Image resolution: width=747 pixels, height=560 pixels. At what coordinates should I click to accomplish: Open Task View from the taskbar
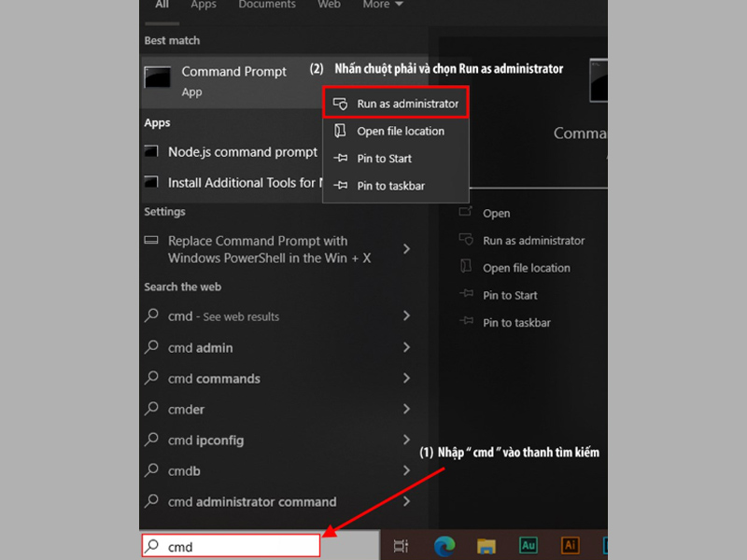[401, 545]
